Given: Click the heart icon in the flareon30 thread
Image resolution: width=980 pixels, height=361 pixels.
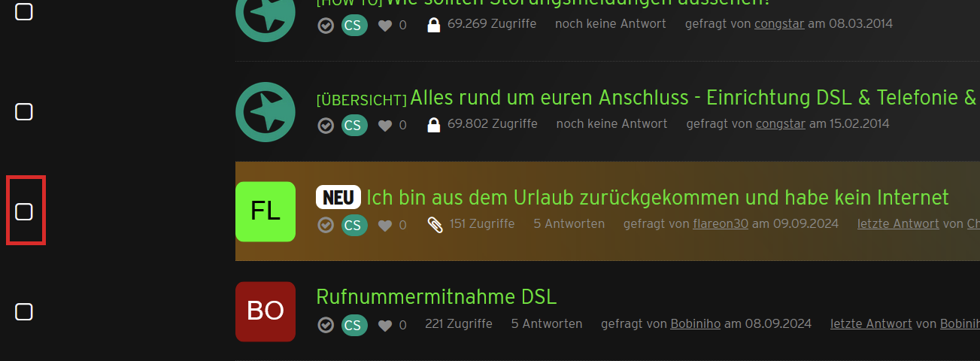Looking at the screenshot, I should [x=385, y=225].
